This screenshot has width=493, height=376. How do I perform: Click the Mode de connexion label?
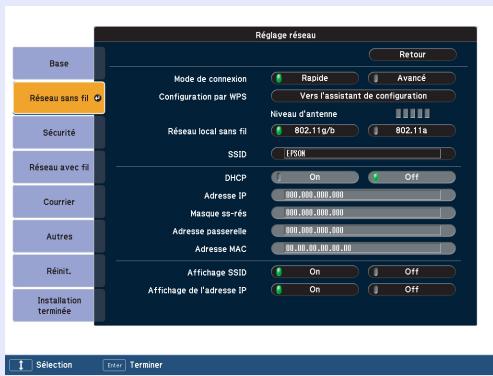210,79
